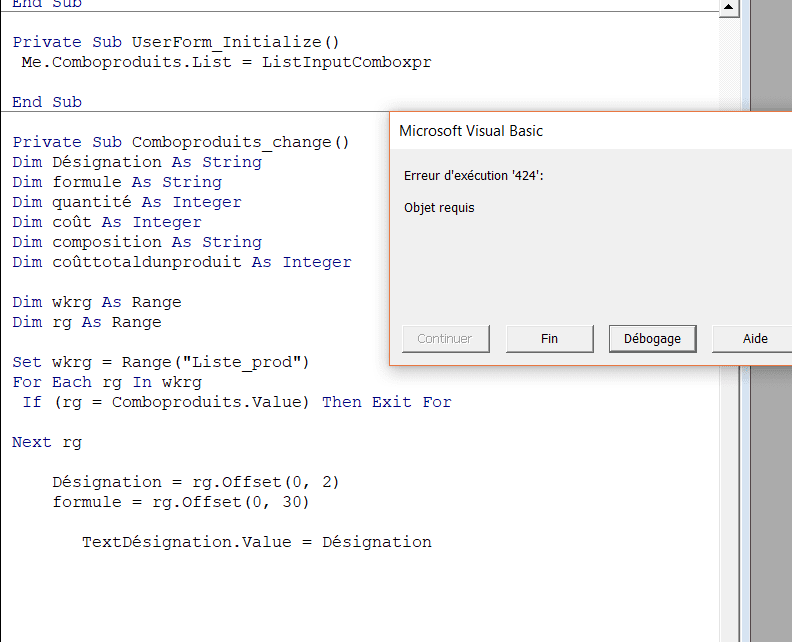Viewport: 792px width, 642px height.
Task: Place cursor on For Each rg In wkrg
Action: [107, 382]
